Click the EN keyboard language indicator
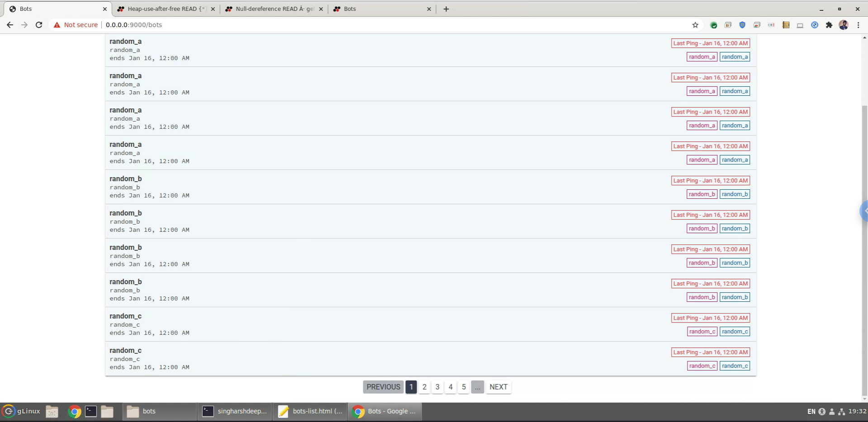868x422 pixels. click(811, 412)
